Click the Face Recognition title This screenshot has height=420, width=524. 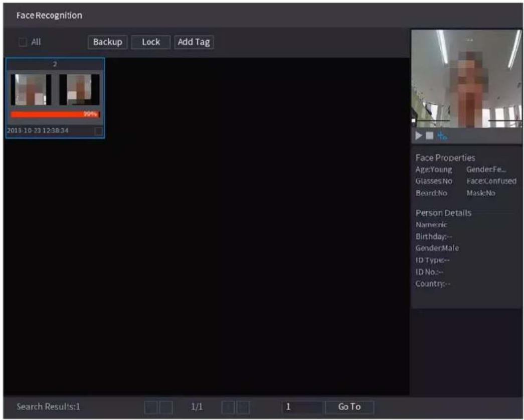[x=49, y=16]
